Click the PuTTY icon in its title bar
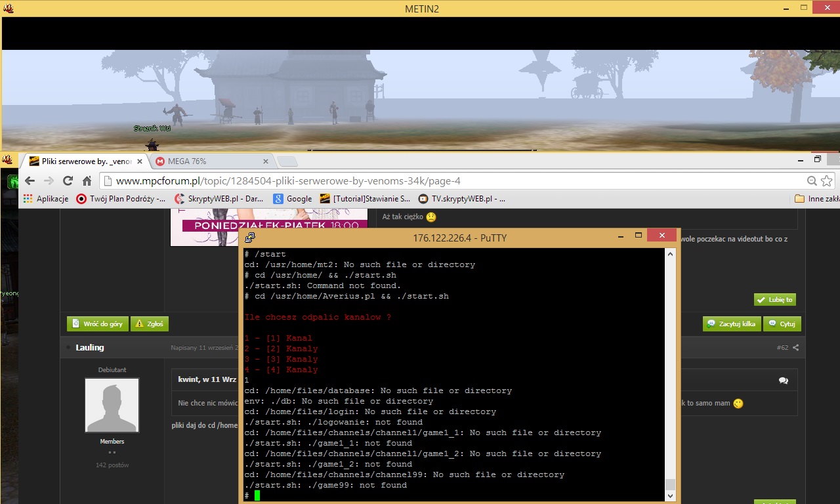 pos(250,238)
